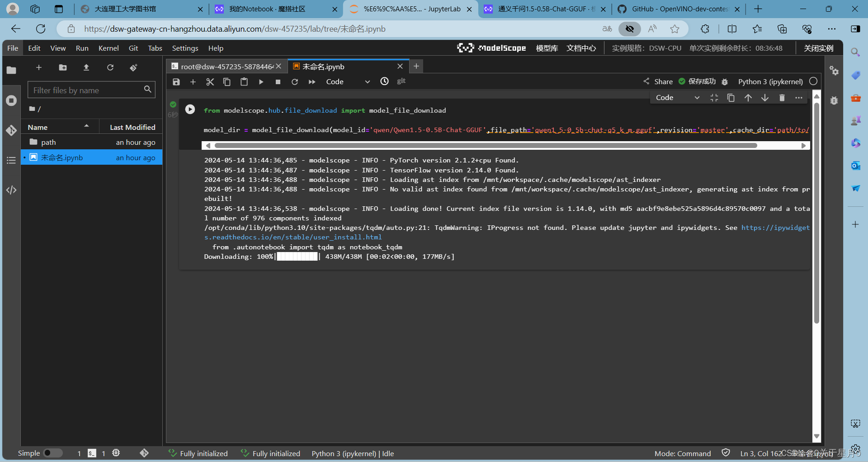Open more cell actions ellipsis

coord(799,98)
